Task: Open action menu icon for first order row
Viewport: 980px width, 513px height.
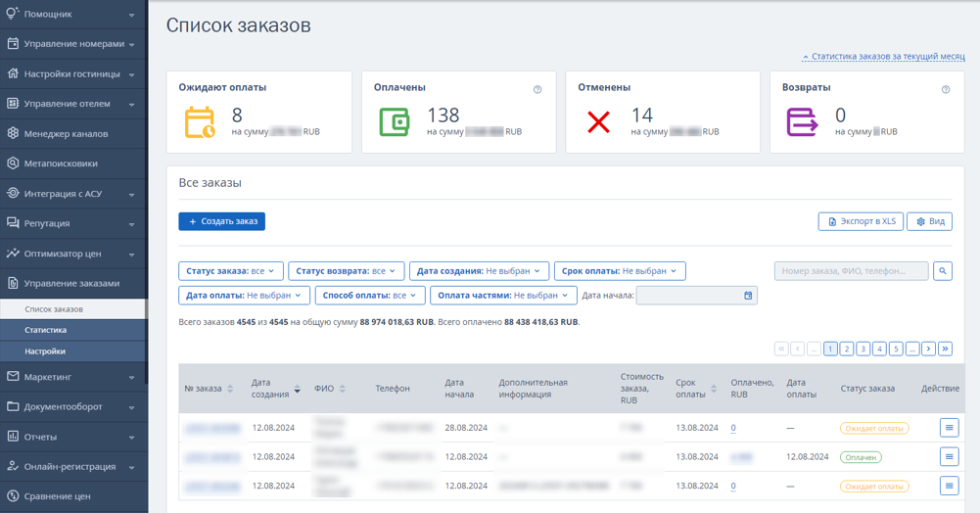Action: coord(949,428)
